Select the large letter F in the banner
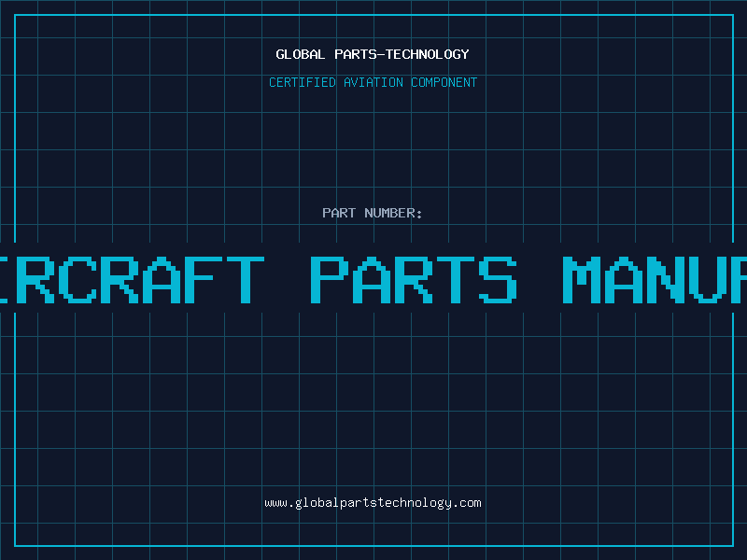747x560 pixels. pos(204,280)
